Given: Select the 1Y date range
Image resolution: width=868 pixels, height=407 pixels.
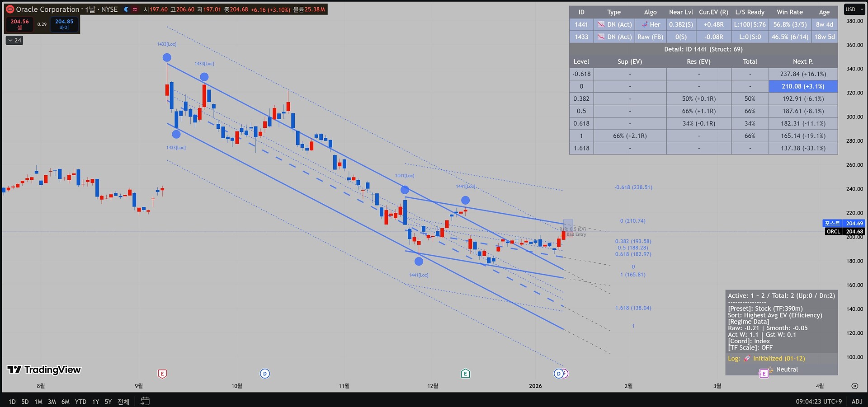Looking at the screenshot, I should click(x=95, y=402).
